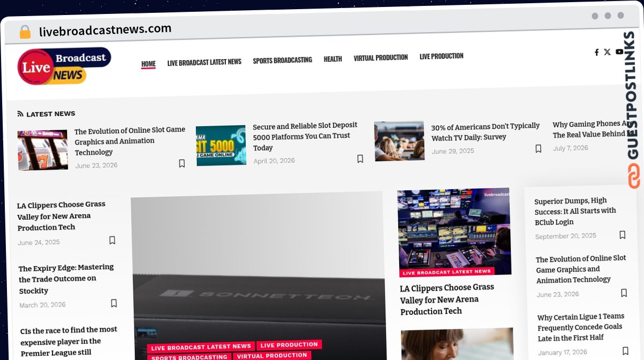Click the Live Broadcast News logo
The image size is (644, 360).
coord(64,66)
